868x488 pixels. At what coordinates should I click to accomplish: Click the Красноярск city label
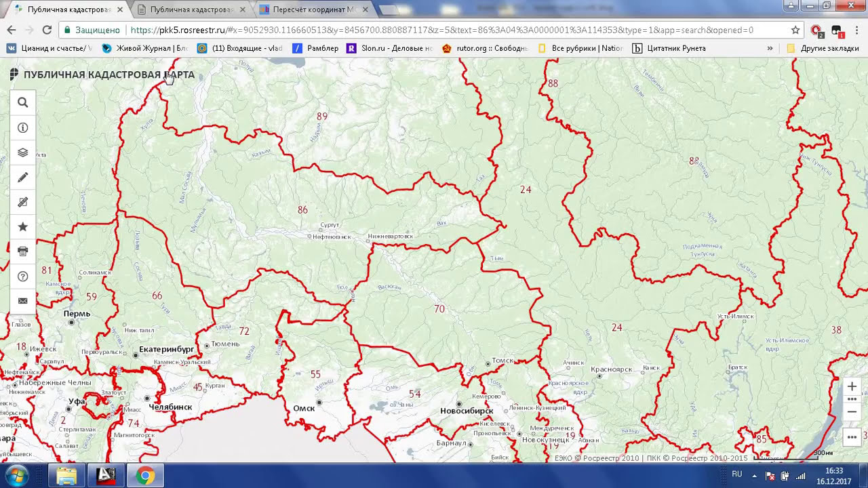coord(612,369)
